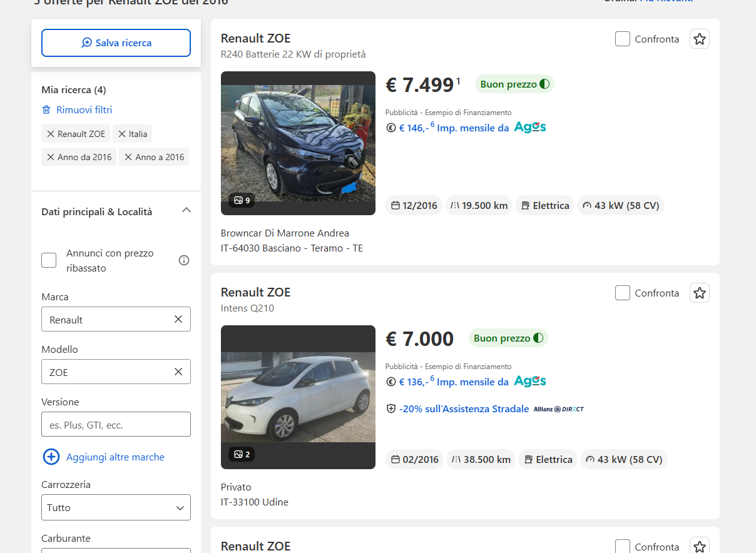Screen dimensions: 756x553
Task: Collapse Dati principali & Località section
Action: 186,211
